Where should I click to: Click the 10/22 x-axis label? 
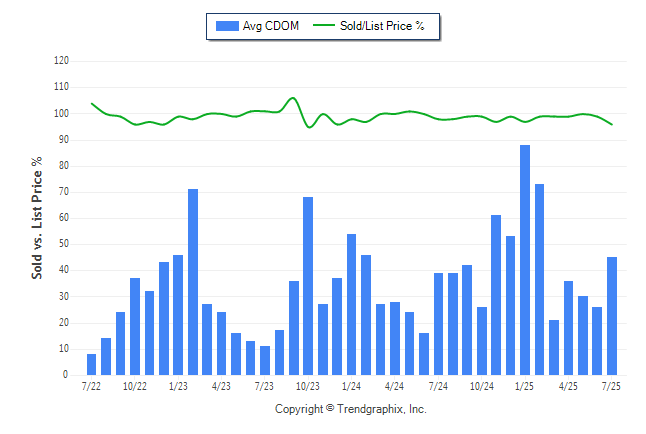pos(135,387)
